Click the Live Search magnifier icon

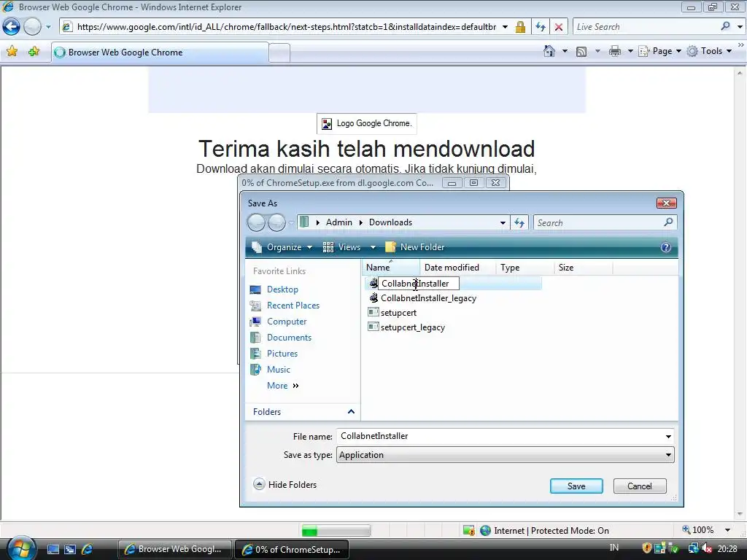click(726, 27)
